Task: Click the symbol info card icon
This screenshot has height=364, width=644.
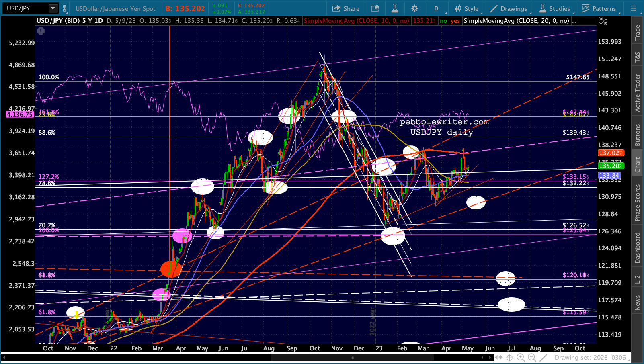Action: 375,8
